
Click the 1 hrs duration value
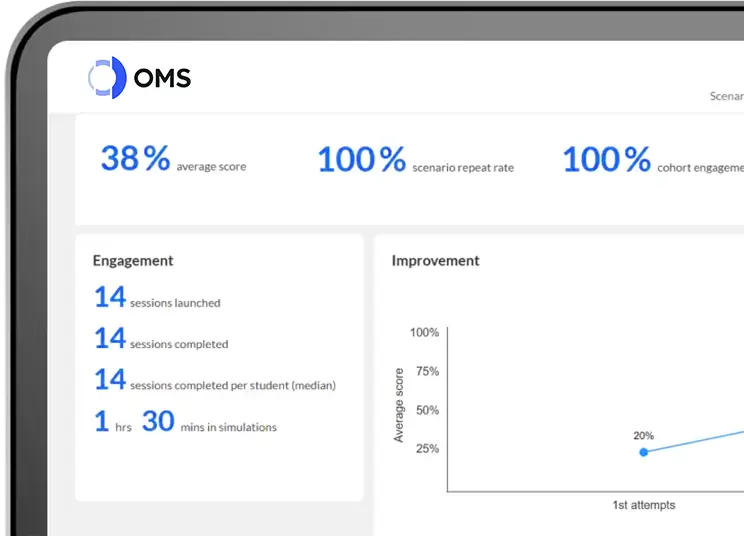click(x=112, y=423)
